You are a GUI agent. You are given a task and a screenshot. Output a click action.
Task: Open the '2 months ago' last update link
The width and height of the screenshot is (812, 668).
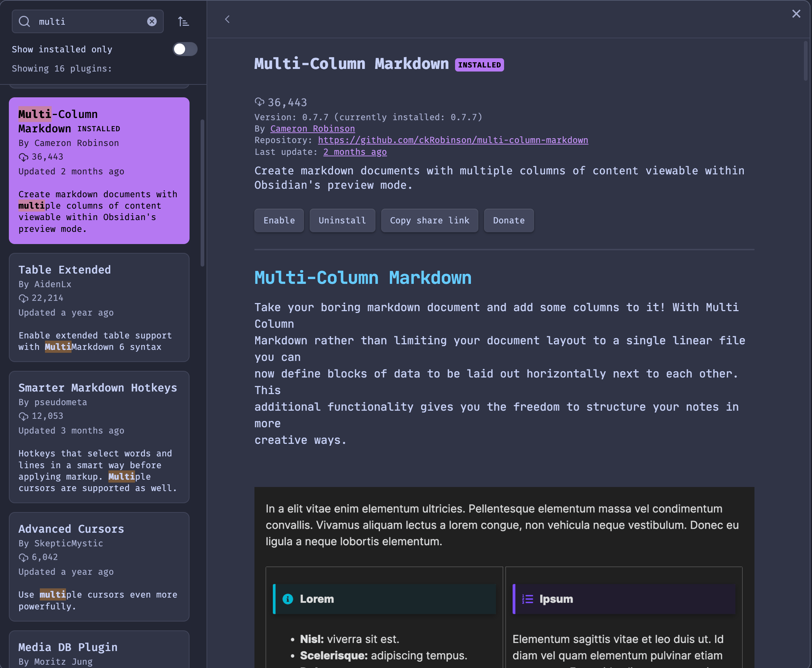[355, 152]
